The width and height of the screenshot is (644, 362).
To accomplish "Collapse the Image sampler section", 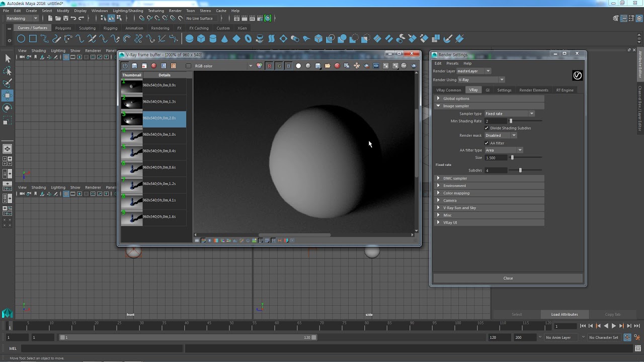I will coord(489,106).
